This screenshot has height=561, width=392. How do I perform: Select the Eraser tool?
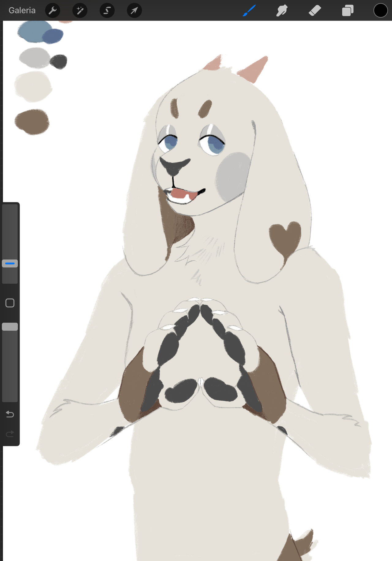(315, 11)
